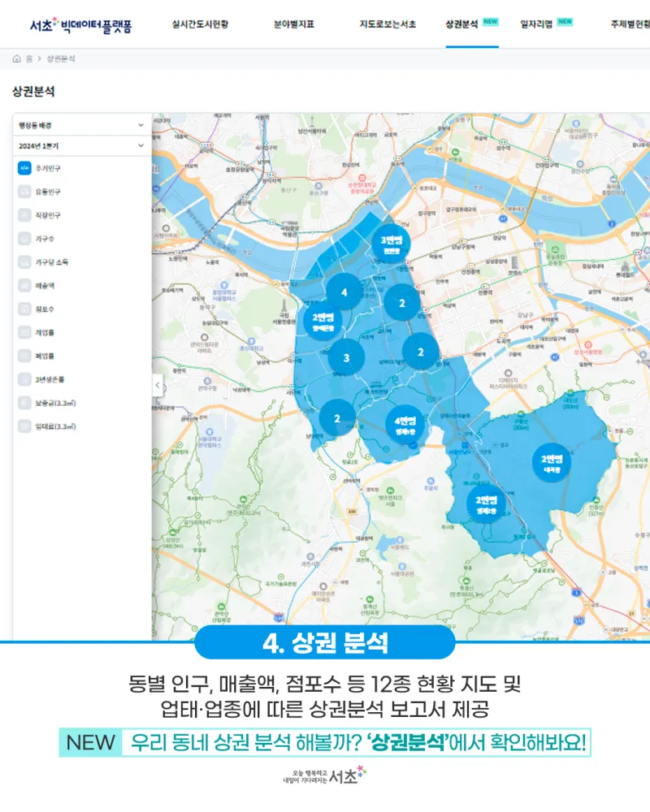Collapse the side panel with arrow handle

(x=158, y=385)
